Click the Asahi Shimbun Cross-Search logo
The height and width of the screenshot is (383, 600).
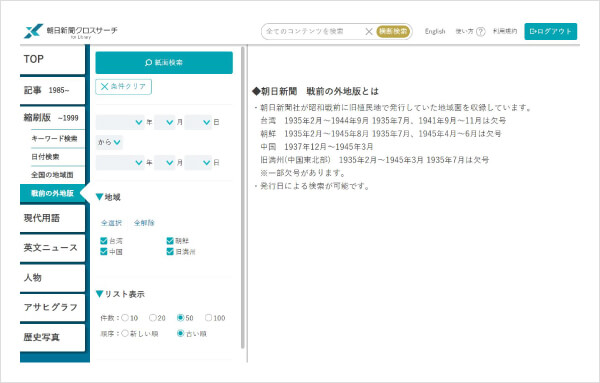[x=71, y=31]
